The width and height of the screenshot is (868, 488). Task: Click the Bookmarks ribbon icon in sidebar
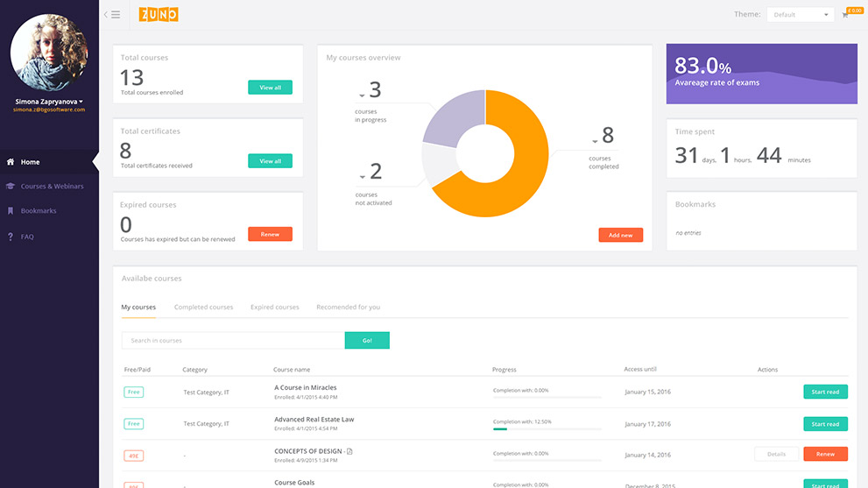(x=11, y=210)
